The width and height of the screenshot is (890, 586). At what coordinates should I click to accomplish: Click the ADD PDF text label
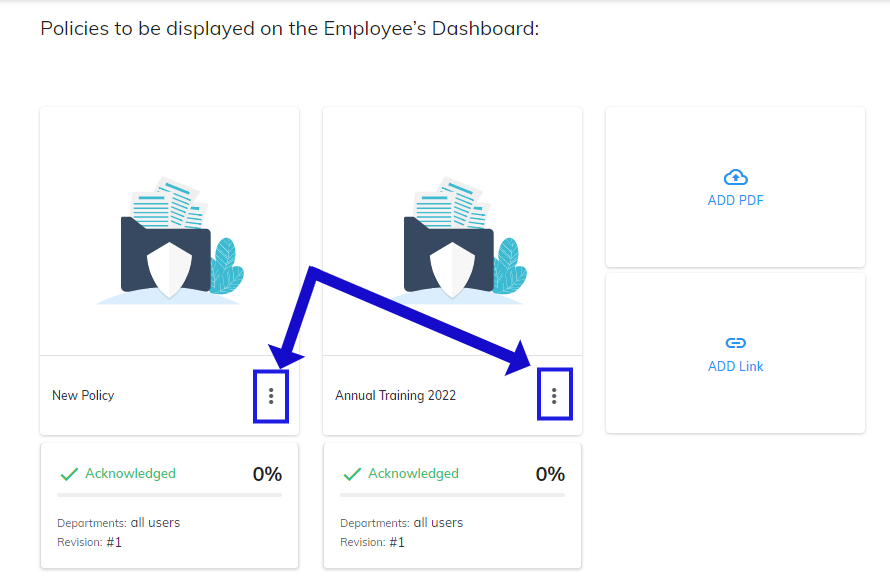pos(735,201)
